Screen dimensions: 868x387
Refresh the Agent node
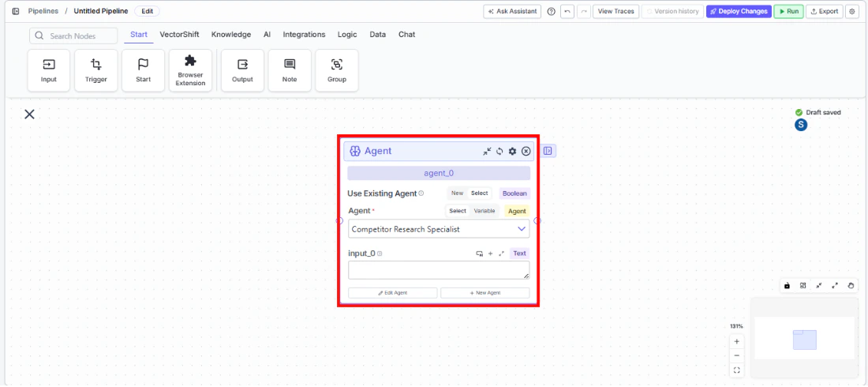click(499, 152)
